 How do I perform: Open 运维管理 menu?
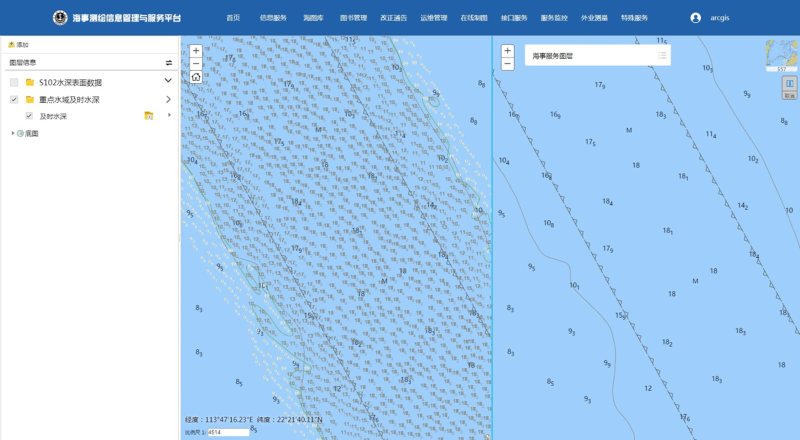[434, 18]
